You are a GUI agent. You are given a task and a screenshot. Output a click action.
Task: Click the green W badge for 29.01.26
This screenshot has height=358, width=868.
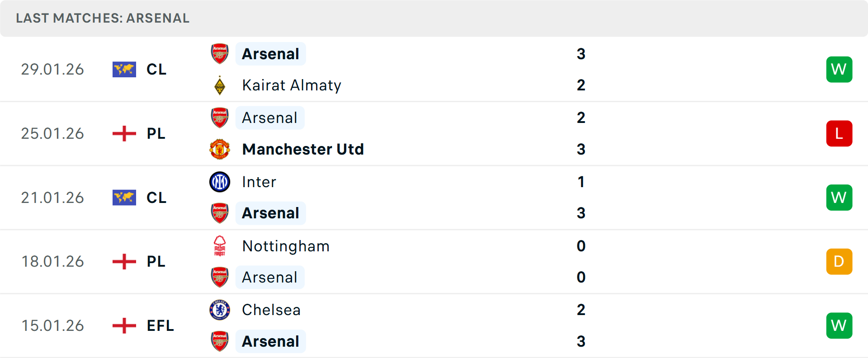(839, 70)
